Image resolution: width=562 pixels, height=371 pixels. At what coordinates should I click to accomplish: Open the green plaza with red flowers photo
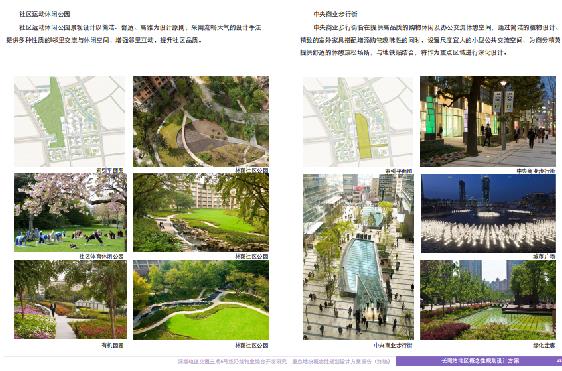coord(488,300)
